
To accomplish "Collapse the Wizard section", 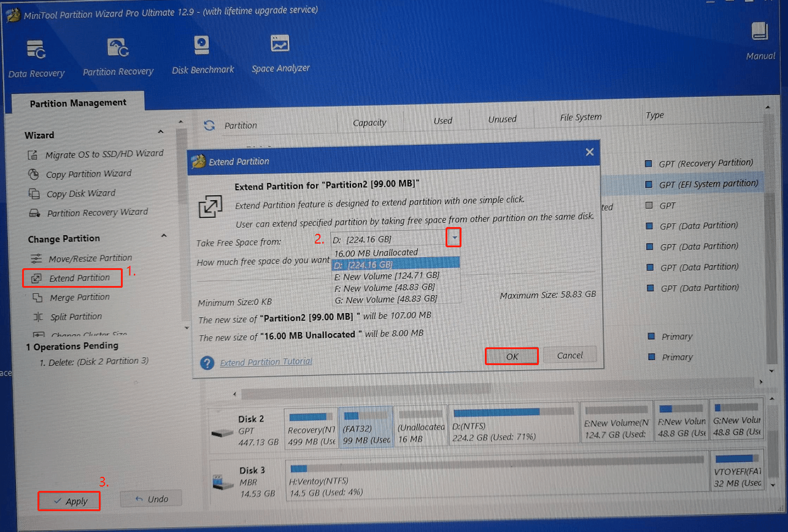I will pos(161,132).
